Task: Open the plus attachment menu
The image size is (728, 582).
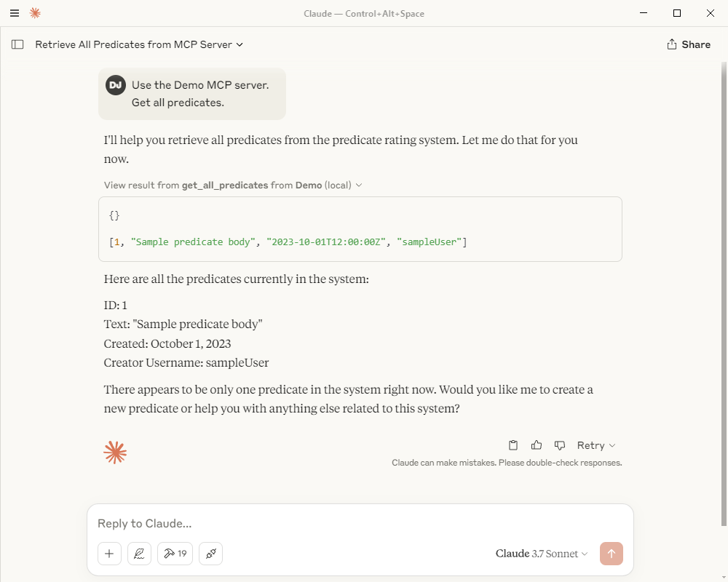Action: 110,553
